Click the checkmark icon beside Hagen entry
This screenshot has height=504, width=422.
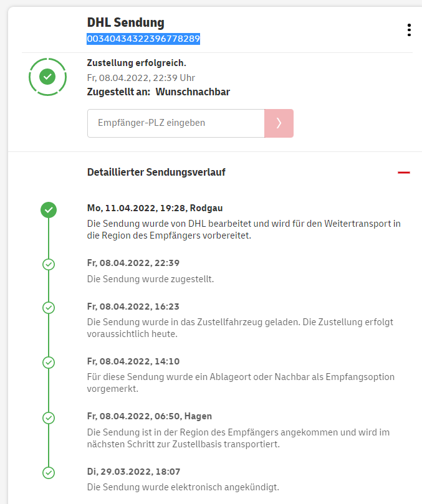pos(49,417)
